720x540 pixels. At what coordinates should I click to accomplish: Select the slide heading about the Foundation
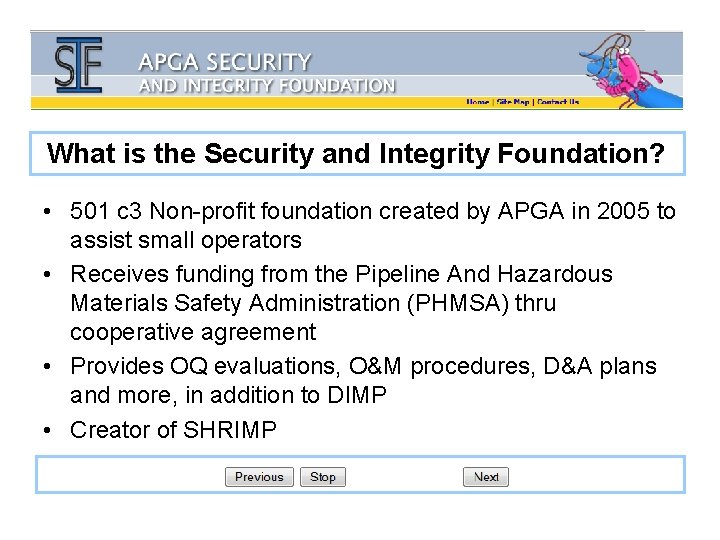coord(356,154)
